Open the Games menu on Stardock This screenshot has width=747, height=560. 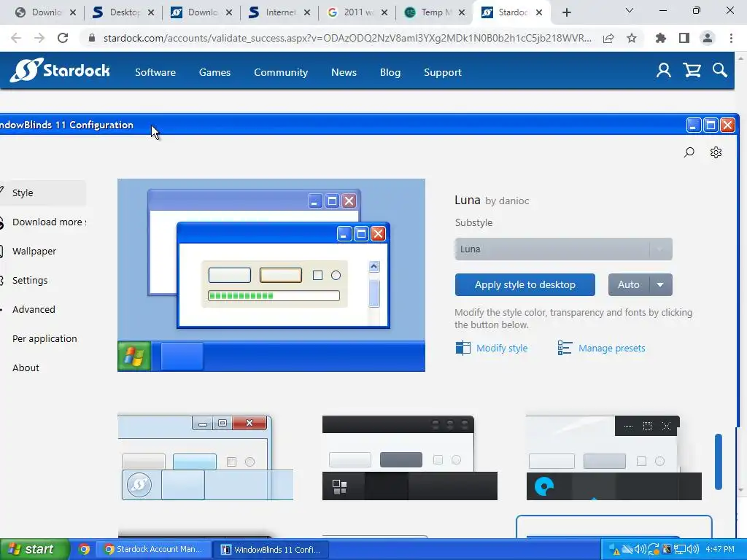(x=214, y=72)
